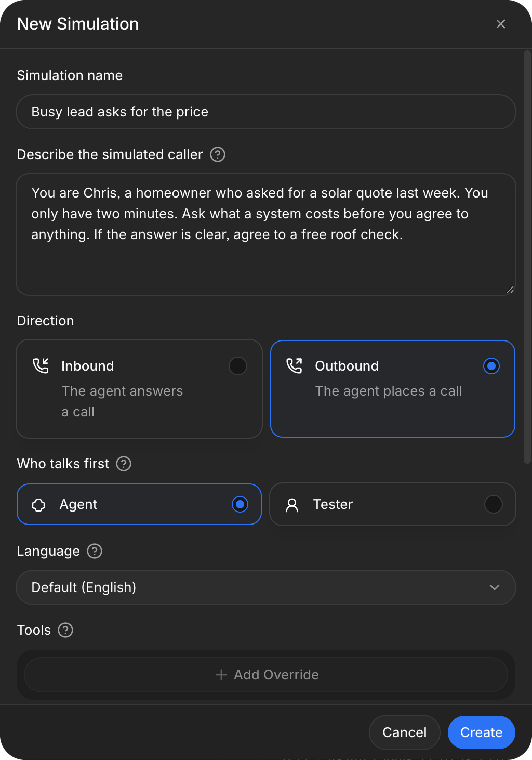Screen dimensions: 532x760
Task: Open help icon next to Language
Action: (95, 551)
